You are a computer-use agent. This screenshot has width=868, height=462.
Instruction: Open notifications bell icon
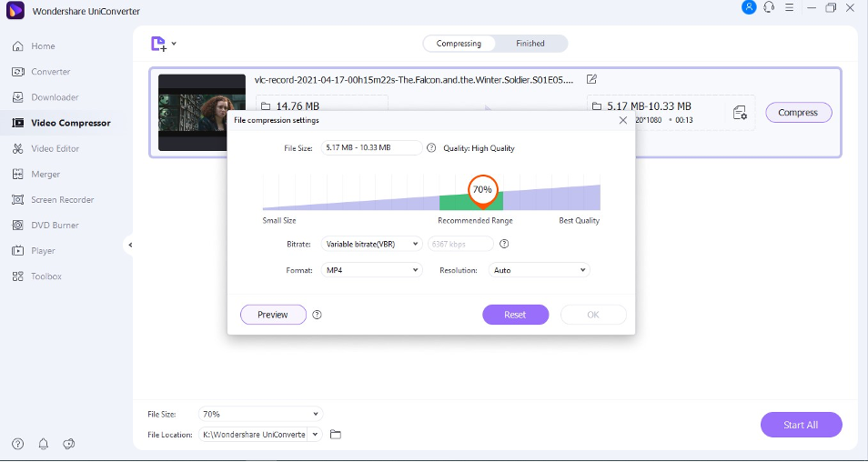click(x=43, y=444)
